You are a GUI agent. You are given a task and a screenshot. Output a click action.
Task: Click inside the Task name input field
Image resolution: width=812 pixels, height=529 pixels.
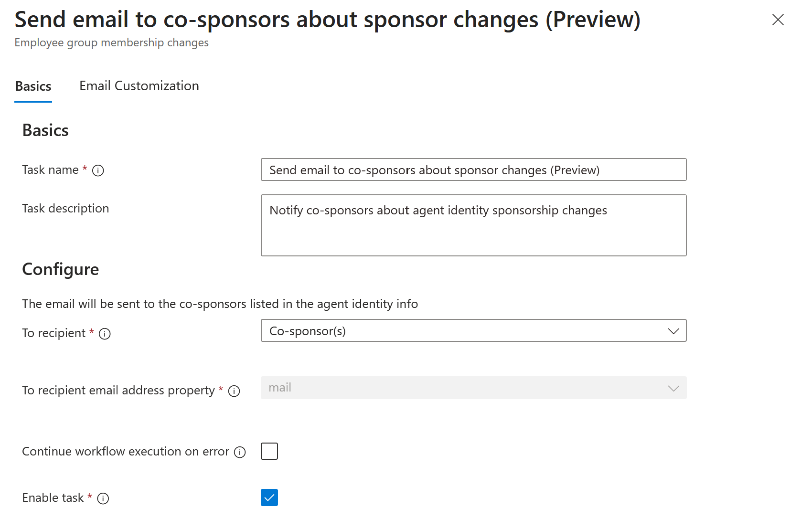click(473, 170)
